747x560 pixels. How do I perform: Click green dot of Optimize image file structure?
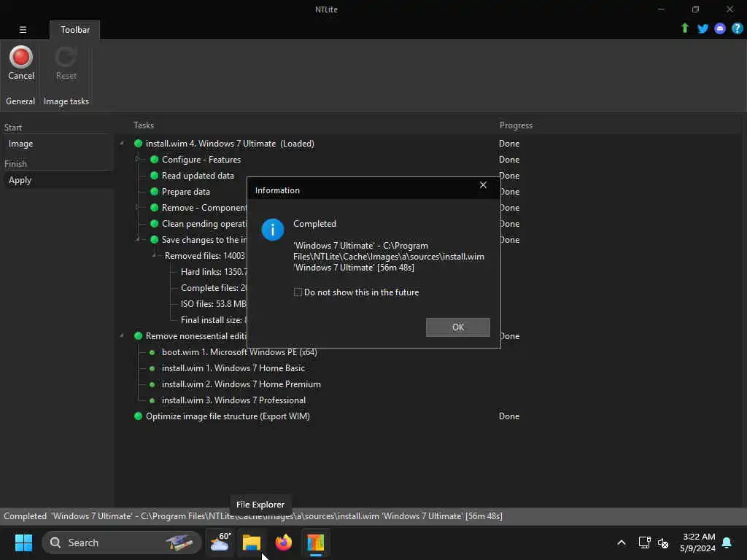pos(138,416)
